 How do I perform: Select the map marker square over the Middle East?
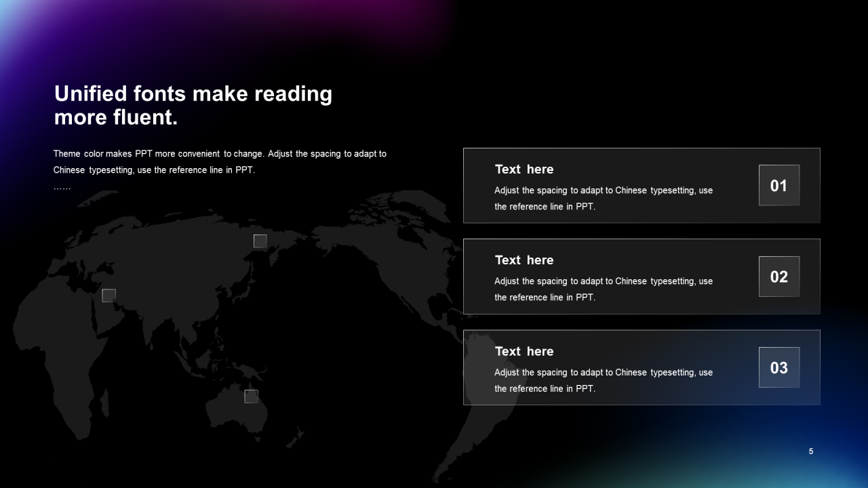click(x=109, y=296)
